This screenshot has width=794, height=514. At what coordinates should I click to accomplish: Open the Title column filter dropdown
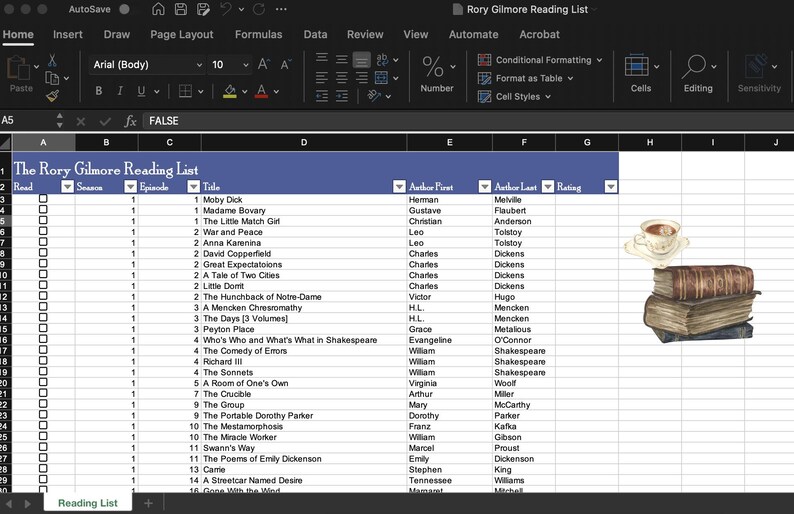[x=399, y=187]
